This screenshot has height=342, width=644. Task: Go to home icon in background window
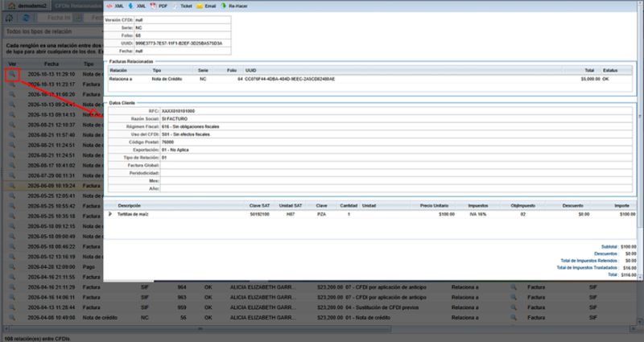(x=10, y=18)
